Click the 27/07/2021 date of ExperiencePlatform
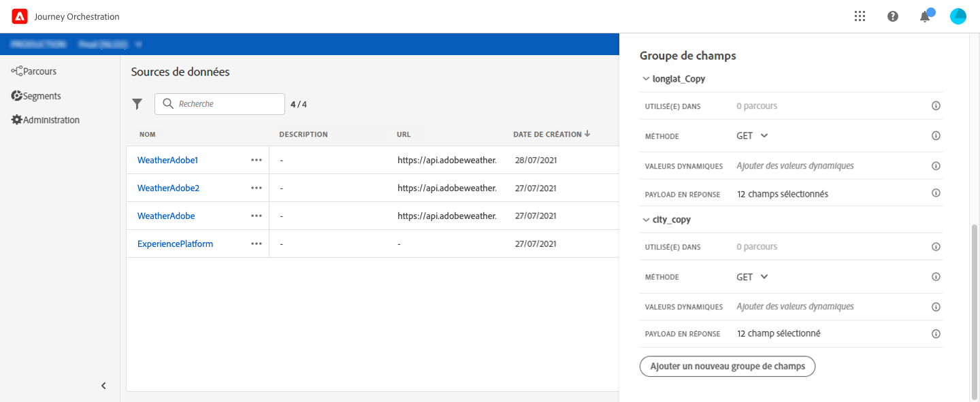Screen dimensions: 980x402 [x=536, y=244]
